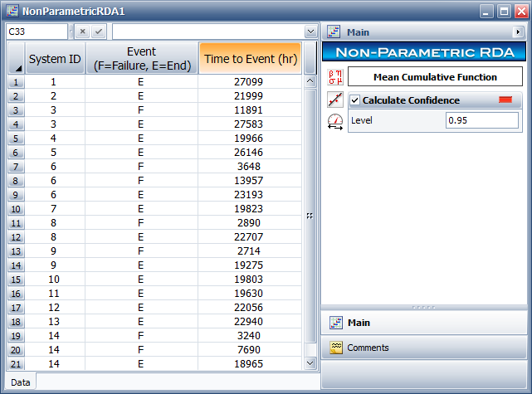Expand the formula bar dropdown arrow

point(310,32)
